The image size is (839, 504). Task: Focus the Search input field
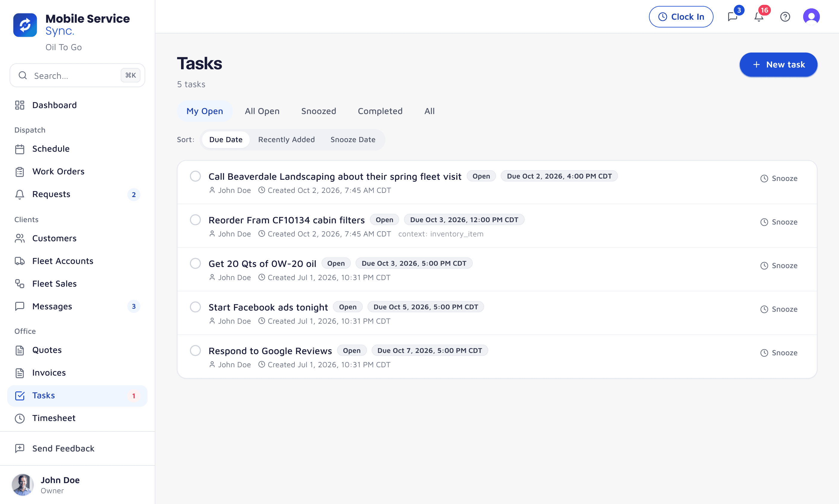click(77, 76)
